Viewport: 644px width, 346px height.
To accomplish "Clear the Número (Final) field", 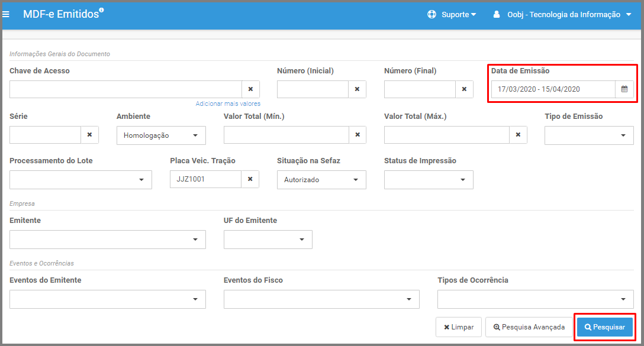I will point(464,89).
